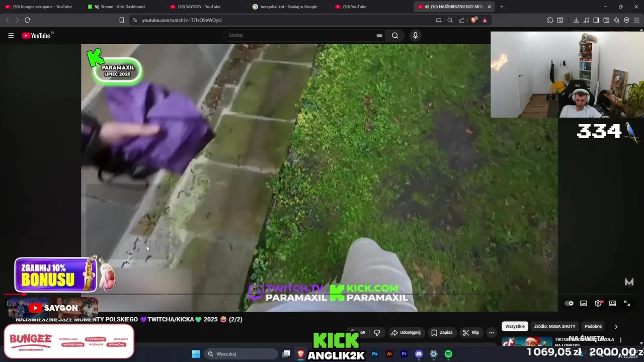Screen dimensions: 644x362
Task: Go forward with the browser forward arrow
Action: (17, 20)
